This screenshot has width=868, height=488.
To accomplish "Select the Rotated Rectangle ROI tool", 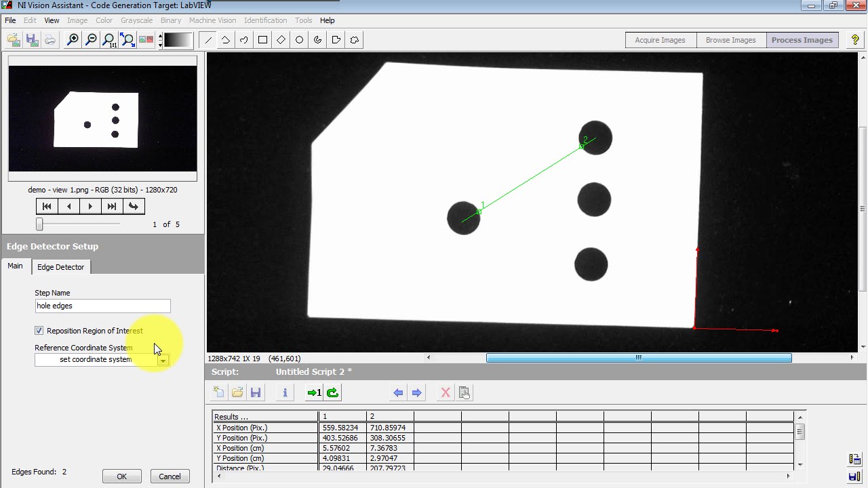I will [281, 40].
